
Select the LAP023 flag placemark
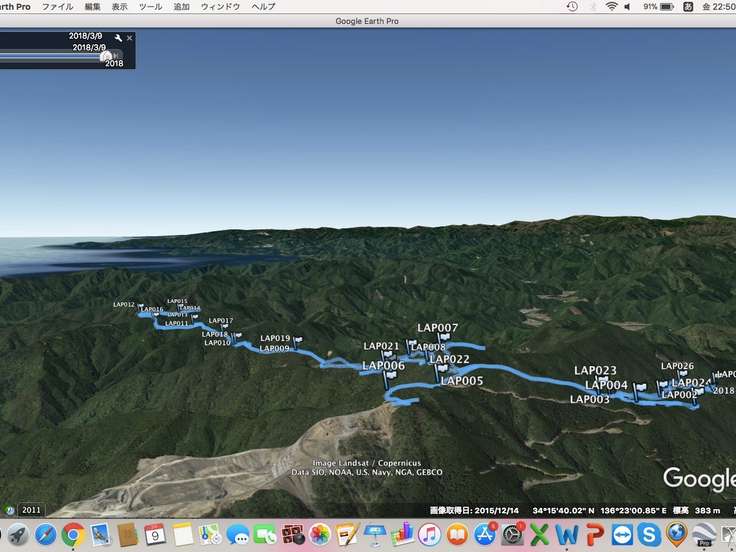[x=602, y=382]
